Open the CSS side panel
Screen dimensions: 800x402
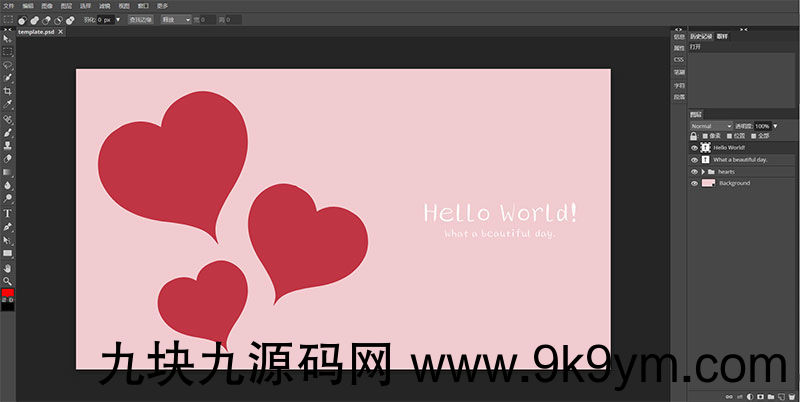point(679,60)
